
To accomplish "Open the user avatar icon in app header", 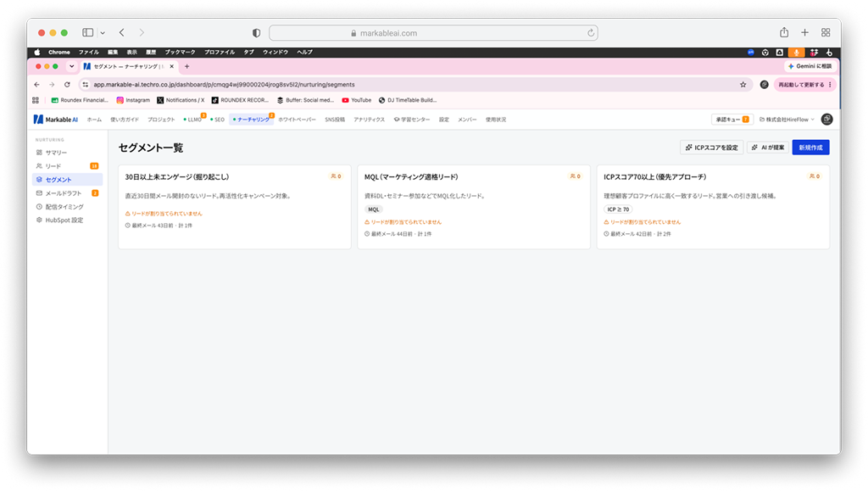I will click(826, 119).
